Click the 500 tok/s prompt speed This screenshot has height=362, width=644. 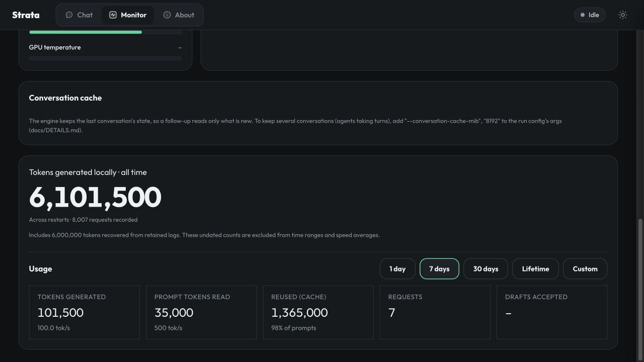168,328
